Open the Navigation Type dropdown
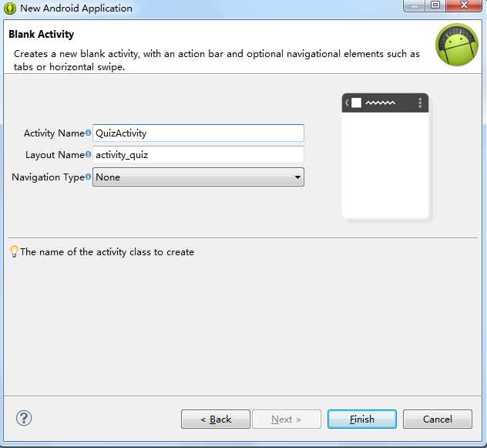 click(198, 177)
